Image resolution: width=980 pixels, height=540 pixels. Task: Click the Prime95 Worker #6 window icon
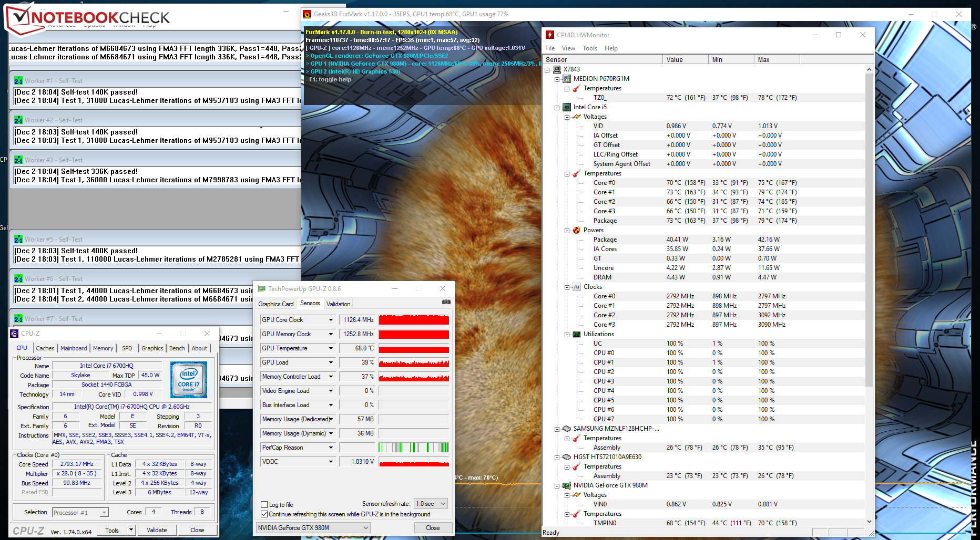click(x=18, y=279)
